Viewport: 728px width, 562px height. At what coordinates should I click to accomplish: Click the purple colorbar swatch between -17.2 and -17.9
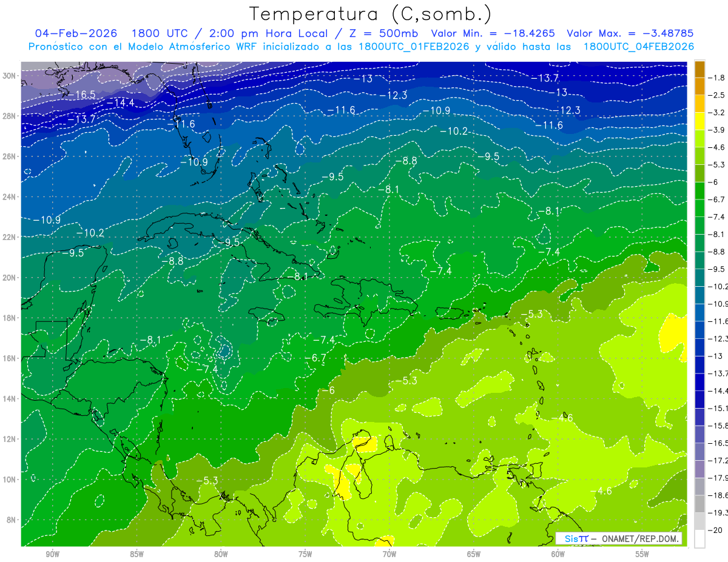pyautogui.click(x=699, y=469)
